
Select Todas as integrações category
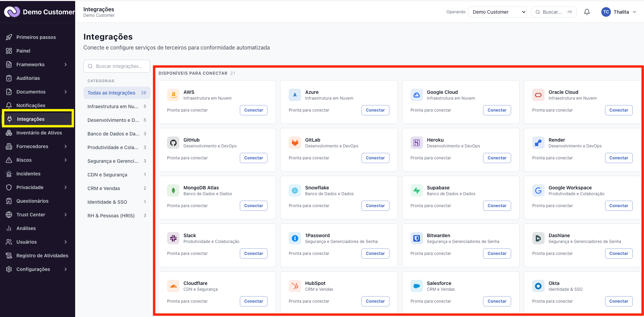(117, 93)
